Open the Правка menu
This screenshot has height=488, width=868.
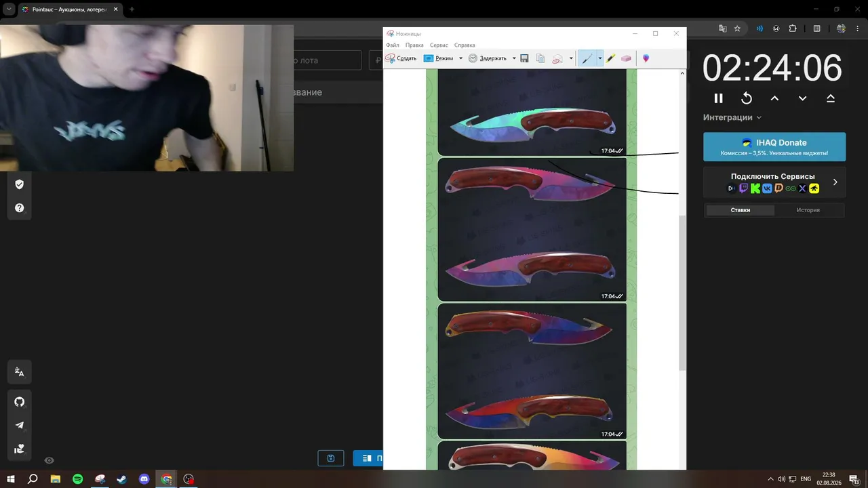(x=414, y=45)
